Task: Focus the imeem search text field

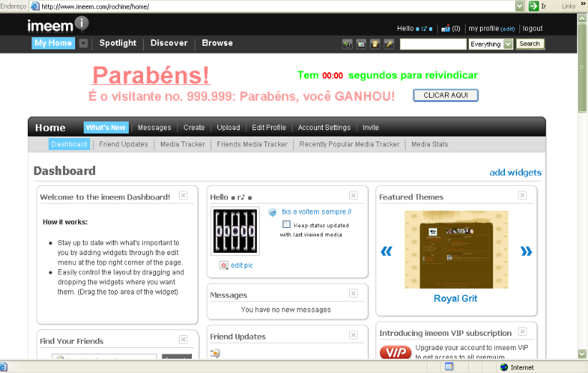Action: coord(433,44)
